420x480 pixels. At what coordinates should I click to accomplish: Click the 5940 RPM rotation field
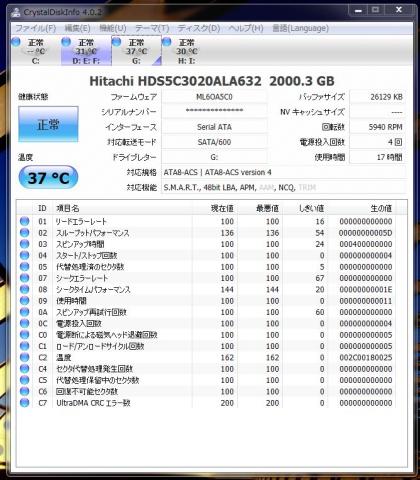point(377,127)
